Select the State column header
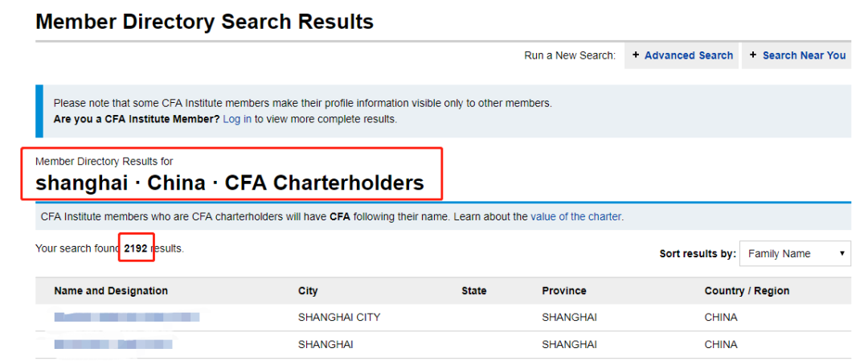The image size is (868, 361). [x=473, y=291]
